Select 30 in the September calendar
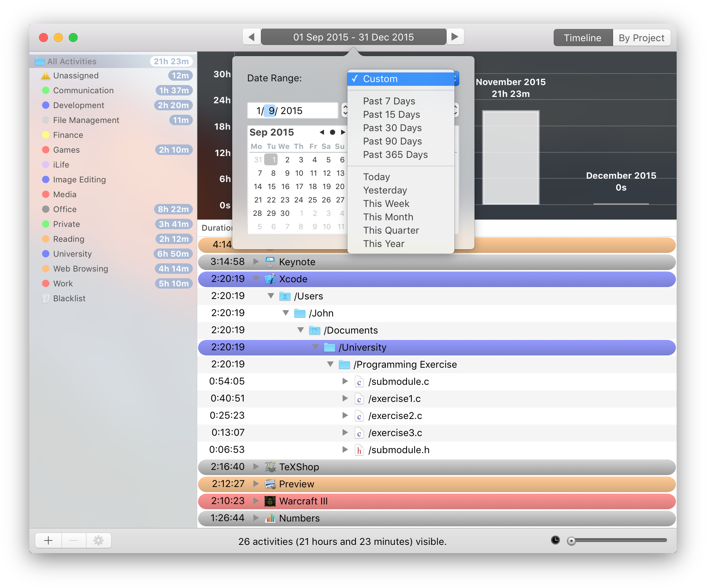The height and width of the screenshot is (588, 706). pyautogui.click(x=285, y=213)
